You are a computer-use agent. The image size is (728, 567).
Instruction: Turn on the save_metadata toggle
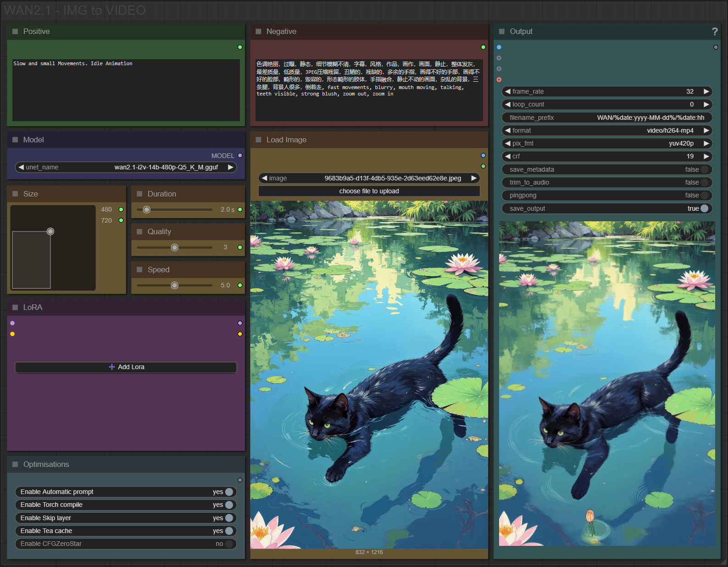[x=704, y=169]
